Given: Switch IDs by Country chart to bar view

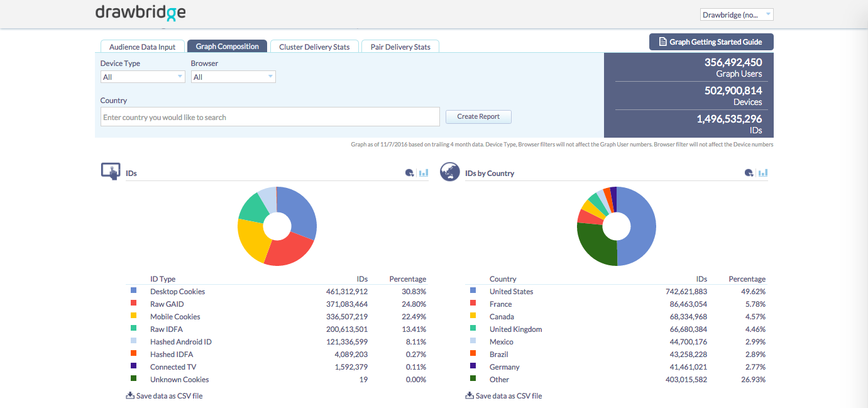Looking at the screenshot, I should click(763, 173).
